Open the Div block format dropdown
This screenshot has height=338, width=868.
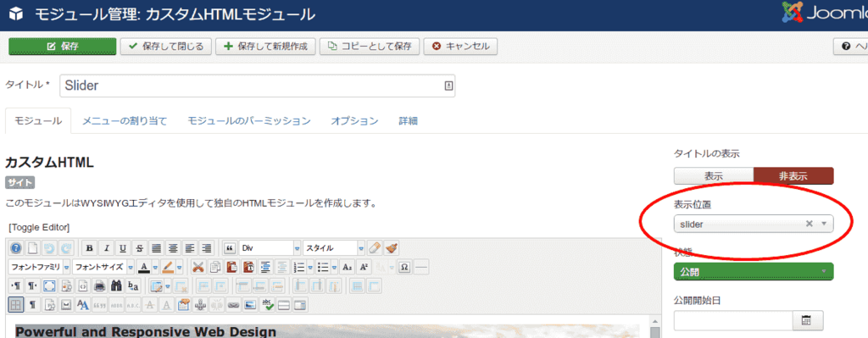point(270,248)
